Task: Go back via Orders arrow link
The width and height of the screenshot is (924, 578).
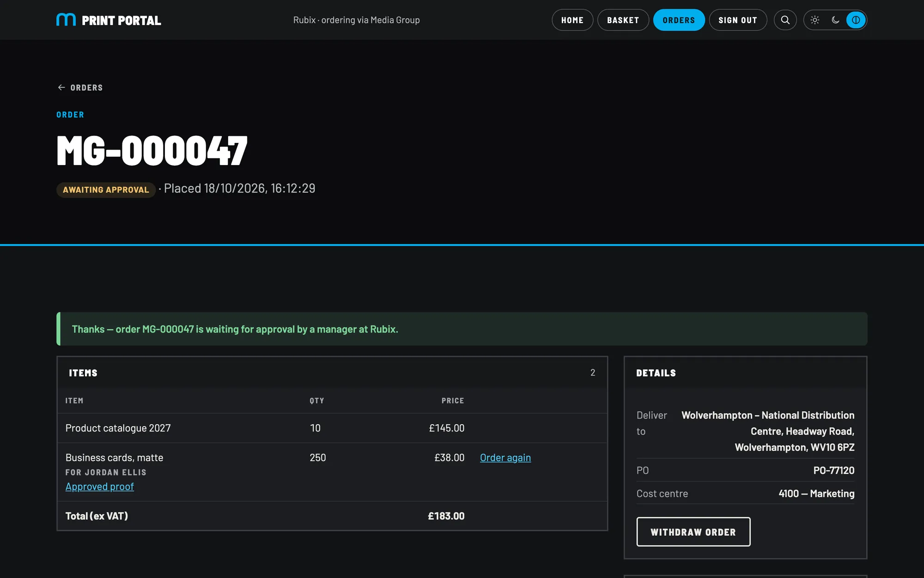Action: pyautogui.click(x=80, y=87)
